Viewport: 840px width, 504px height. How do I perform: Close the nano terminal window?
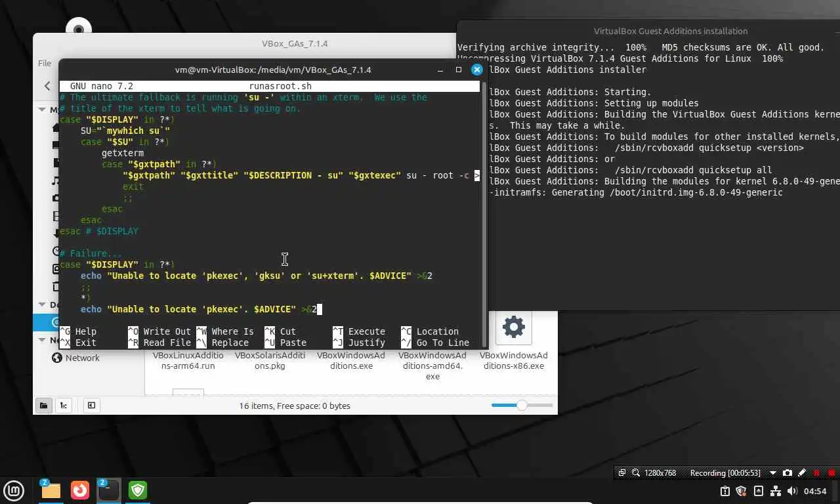pyautogui.click(x=477, y=70)
